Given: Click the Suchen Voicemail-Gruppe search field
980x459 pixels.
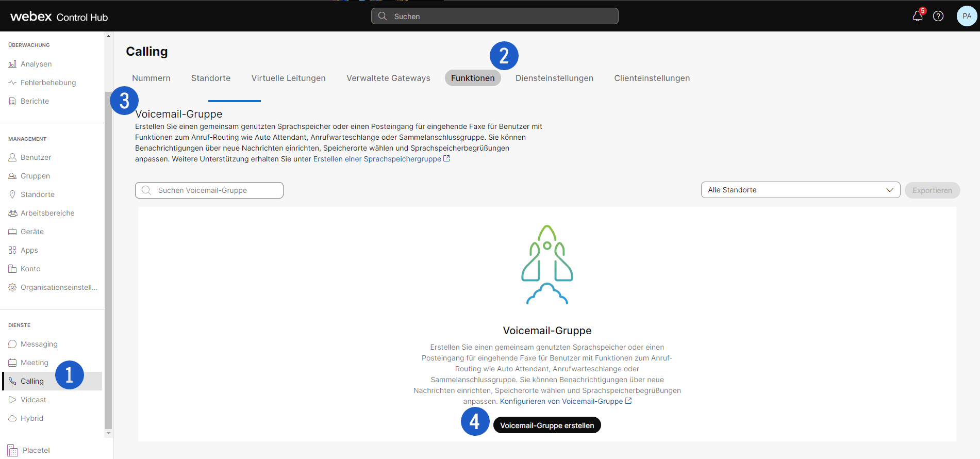Looking at the screenshot, I should coord(209,190).
